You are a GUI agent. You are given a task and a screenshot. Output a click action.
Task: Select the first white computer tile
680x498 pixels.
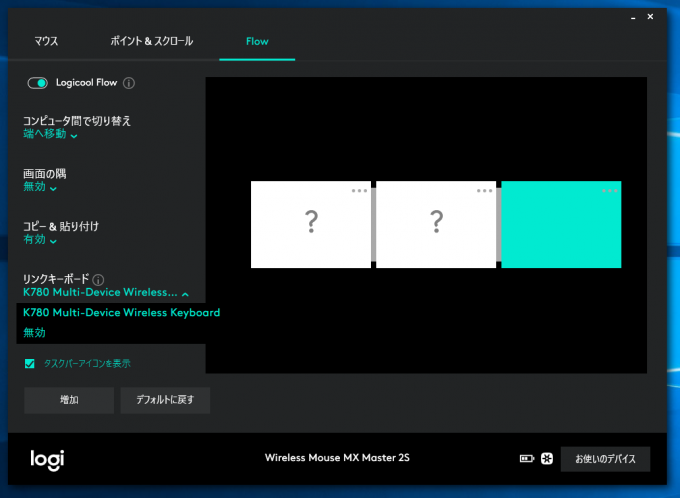[311, 224]
